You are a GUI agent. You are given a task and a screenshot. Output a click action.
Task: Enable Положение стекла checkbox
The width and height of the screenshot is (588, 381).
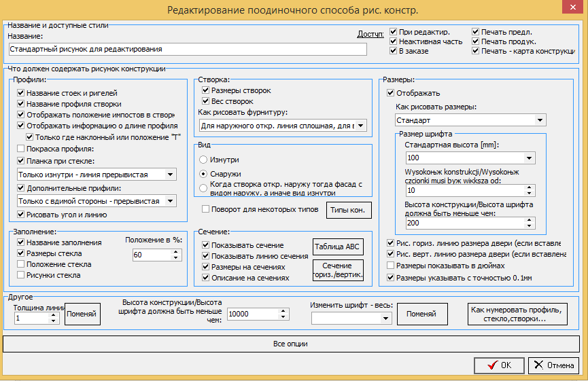tap(21, 264)
